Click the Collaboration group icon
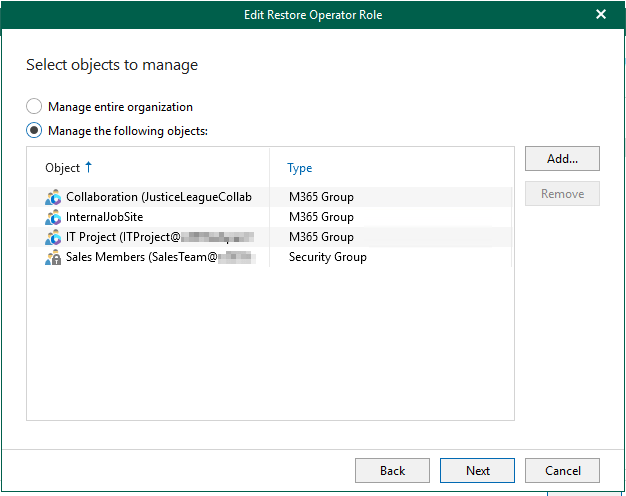This screenshot has width=626, height=496. click(x=54, y=197)
